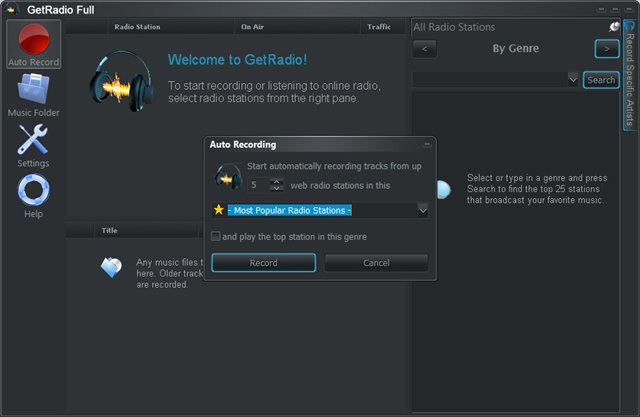Open the genre search dropdown arrow
This screenshot has height=417, width=640.
[573, 79]
